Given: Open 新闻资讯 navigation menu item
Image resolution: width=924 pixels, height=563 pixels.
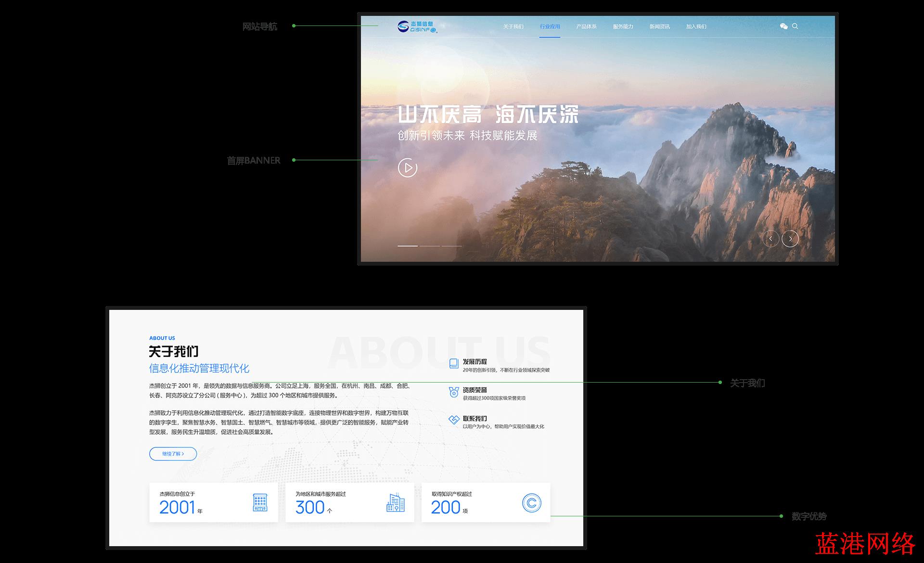Looking at the screenshot, I should tap(659, 26).
